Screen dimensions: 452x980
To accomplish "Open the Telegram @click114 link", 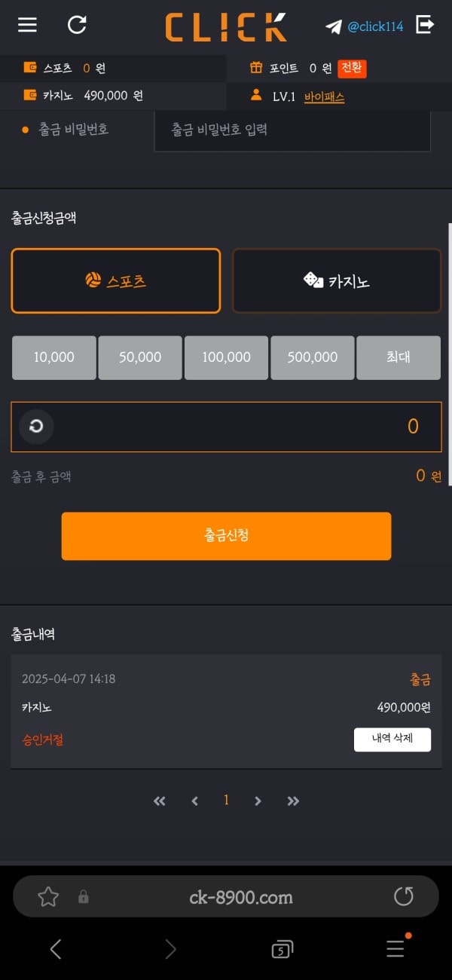I will click(x=365, y=26).
